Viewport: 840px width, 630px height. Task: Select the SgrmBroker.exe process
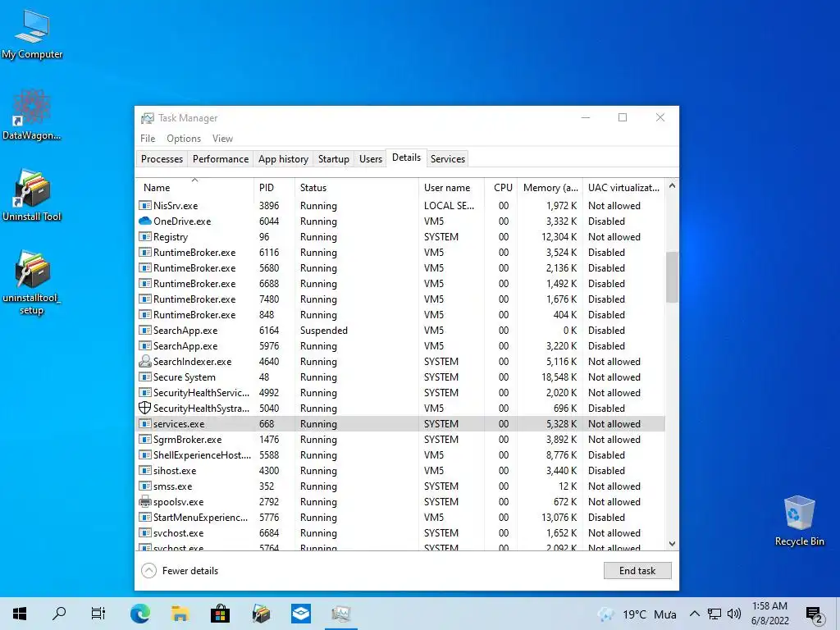tap(400, 440)
